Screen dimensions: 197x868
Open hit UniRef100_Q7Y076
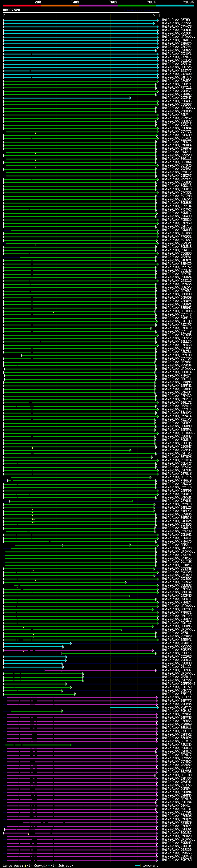177,27
